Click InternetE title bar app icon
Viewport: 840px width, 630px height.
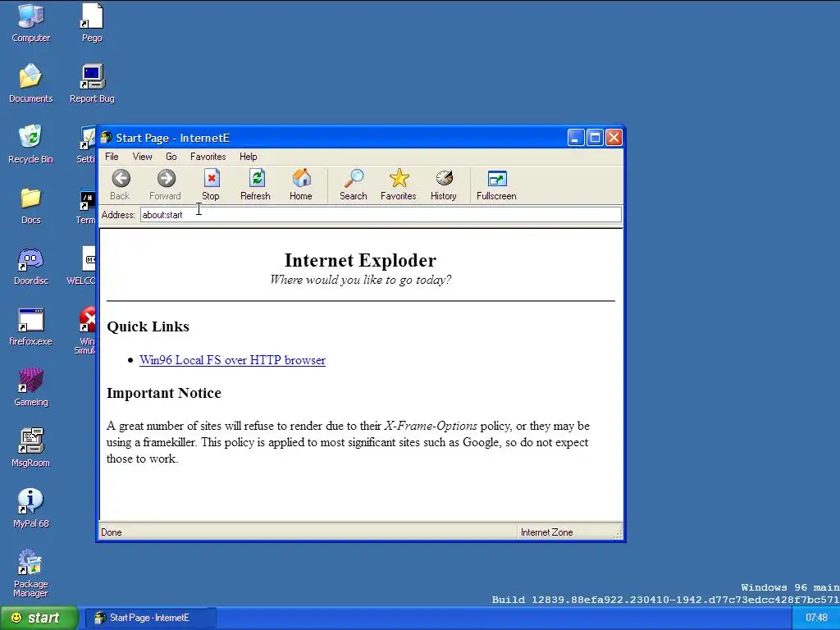(x=106, y=138)
